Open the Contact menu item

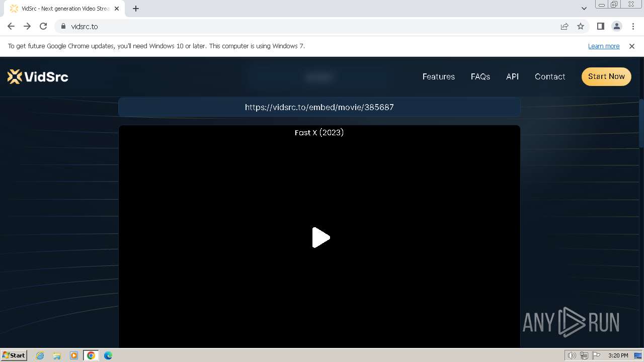click(x=549, y=76)
